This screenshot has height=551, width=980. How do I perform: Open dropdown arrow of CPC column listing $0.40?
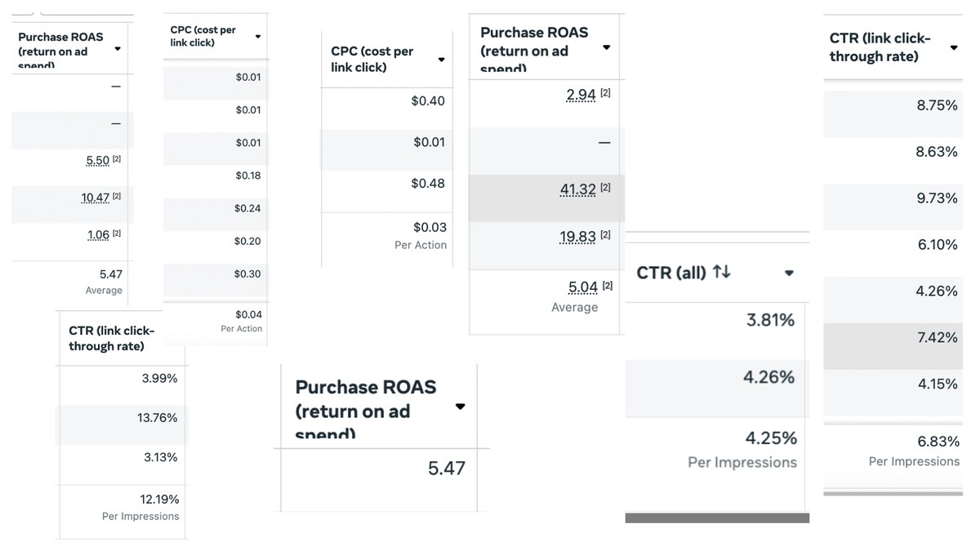tap(442, 60)
